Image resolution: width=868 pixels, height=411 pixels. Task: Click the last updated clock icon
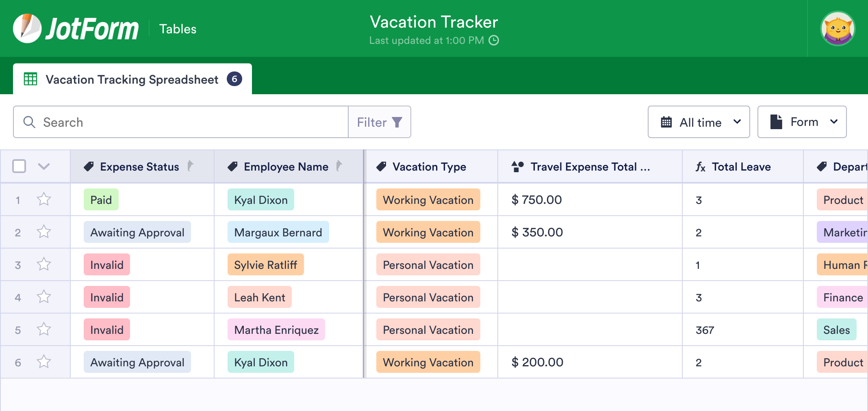494,40
